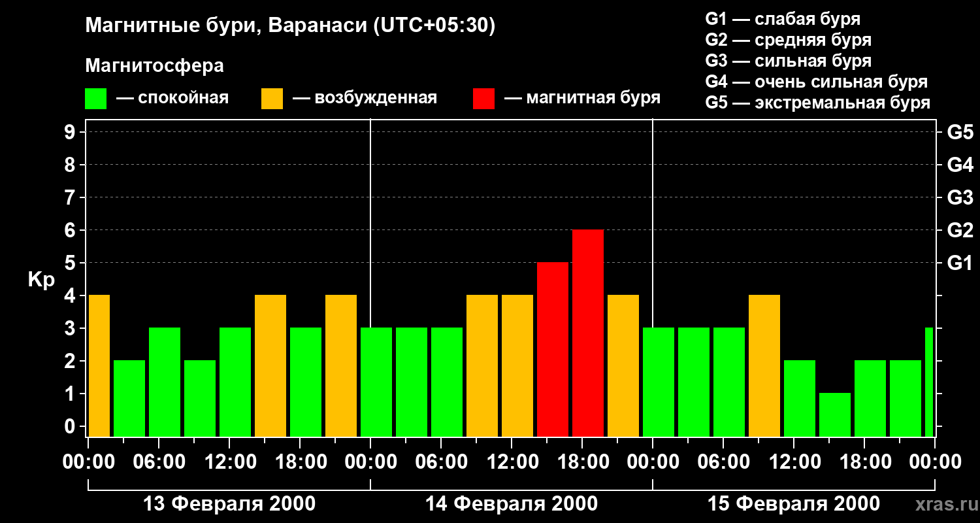Click the red Kp 5 storm bar
The height and width of the screenshot is (523, 980).
pyautogui.click(x=553, y=350)
